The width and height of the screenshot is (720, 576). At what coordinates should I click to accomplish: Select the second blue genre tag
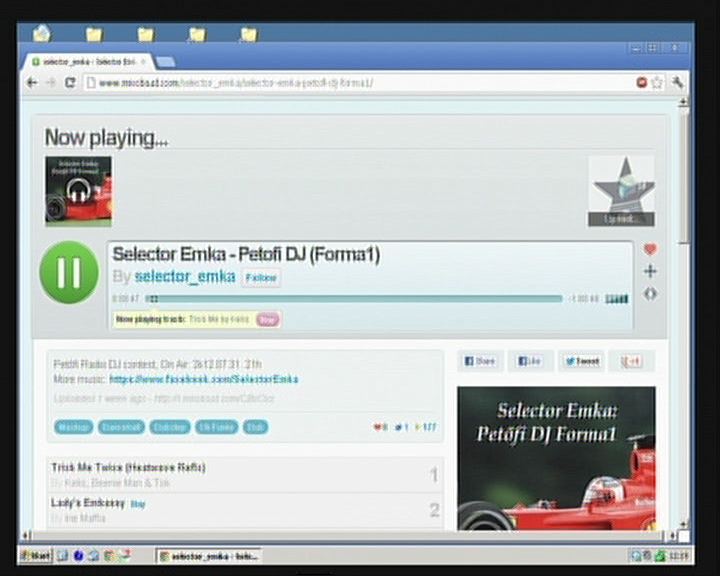122,427
